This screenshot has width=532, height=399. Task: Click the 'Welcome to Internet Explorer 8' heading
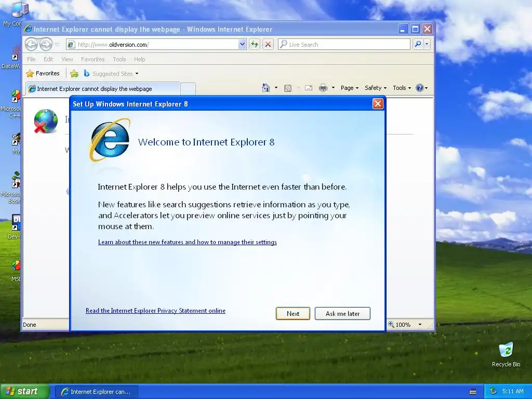coord(206,142)
